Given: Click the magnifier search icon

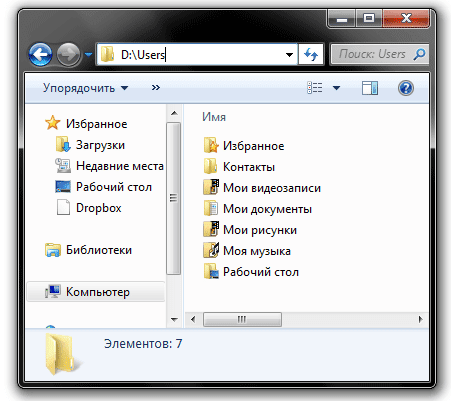Looking at the screenshot, I should [419, 54].
